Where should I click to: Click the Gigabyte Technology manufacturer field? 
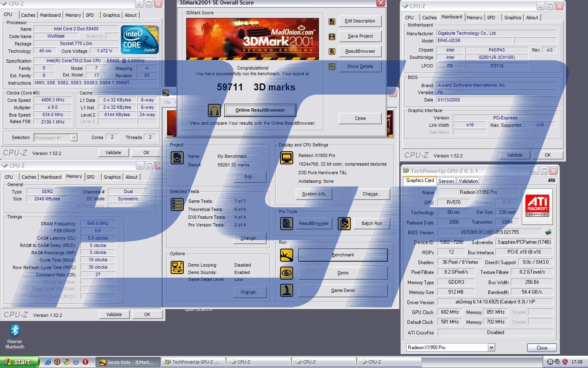pyautogui.click(x=496, y=34)
